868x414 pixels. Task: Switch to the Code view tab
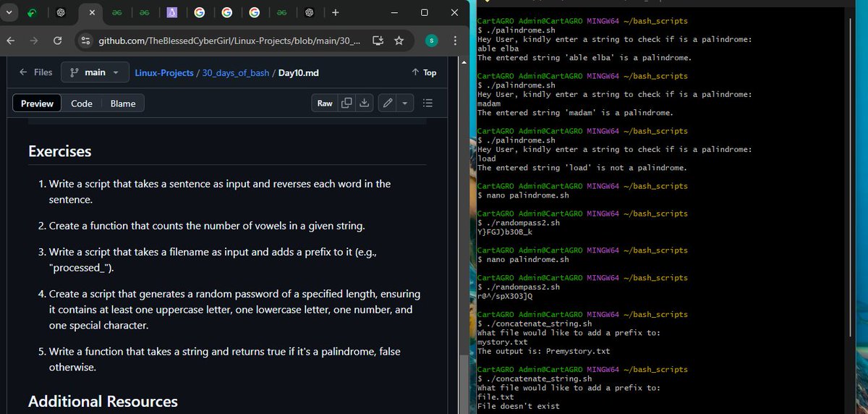pos(82,103)
